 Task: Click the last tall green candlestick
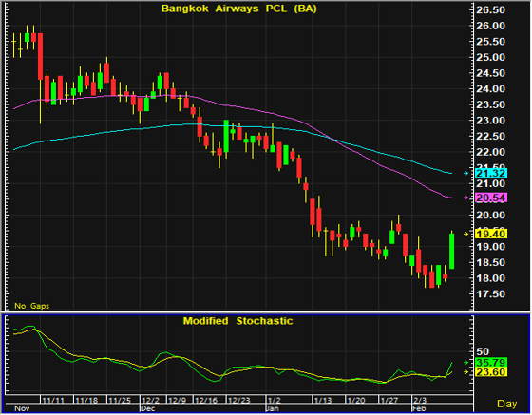tap(452, 251)
